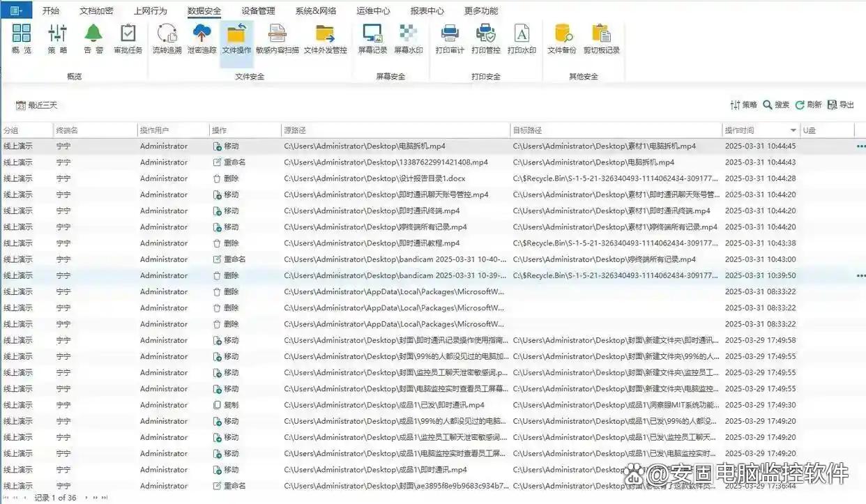The width and height of the screenshot is (866, 504).
Task: Click the 刷新 refresh button
Action: (808, 105)
